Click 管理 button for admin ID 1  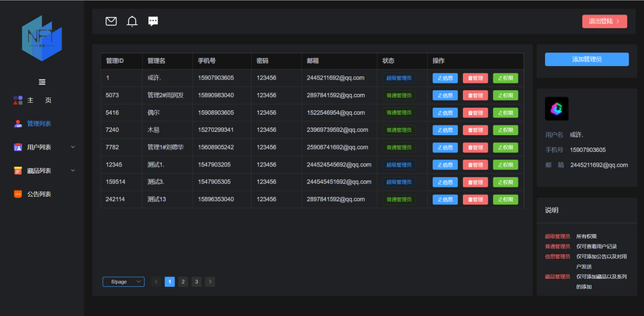(476, 78)
